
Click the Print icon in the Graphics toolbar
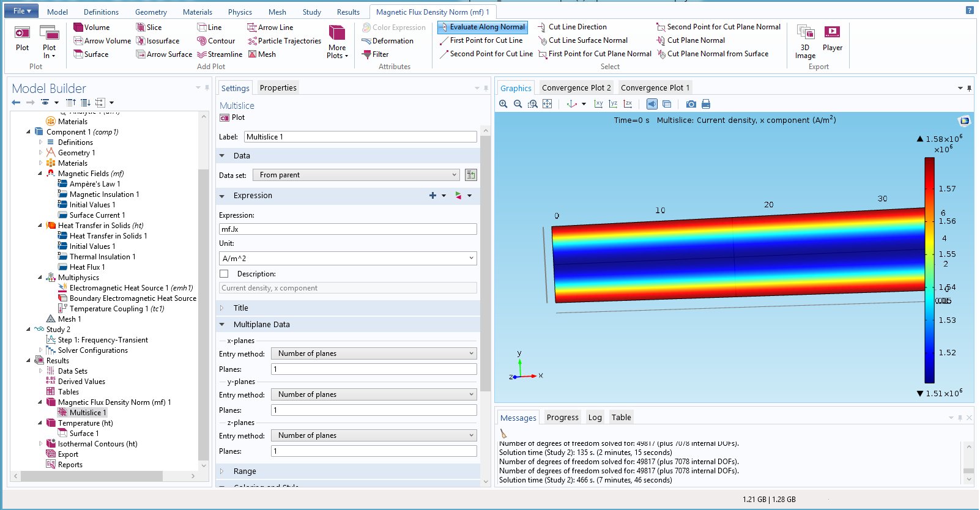tap(706, 104)
